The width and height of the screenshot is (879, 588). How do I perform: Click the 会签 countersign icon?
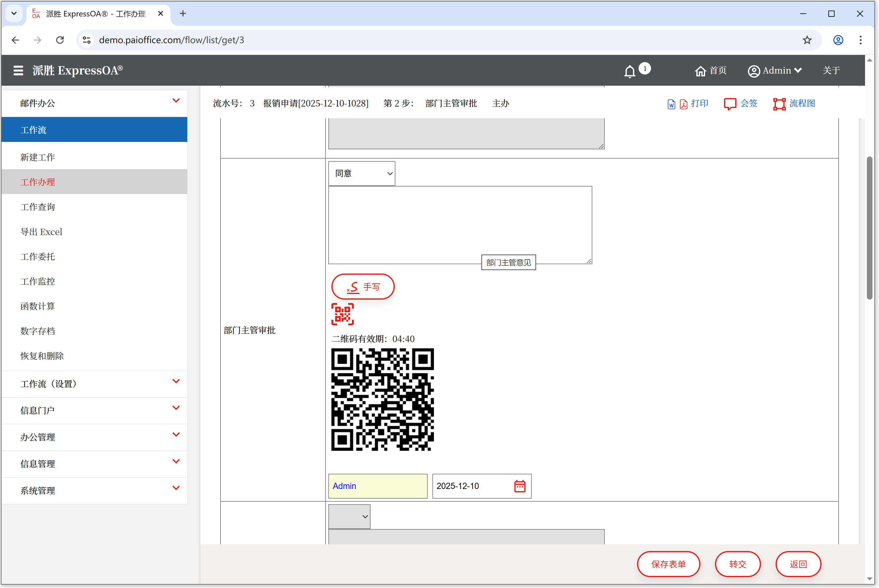click(730, 104)
